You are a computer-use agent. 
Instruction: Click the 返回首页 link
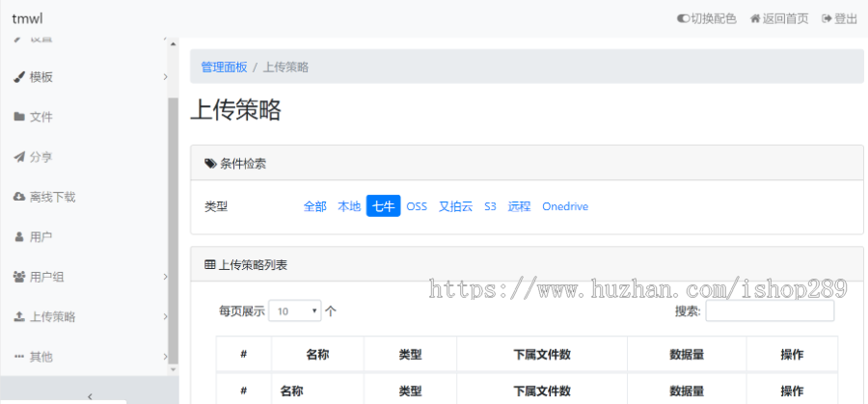779,19
